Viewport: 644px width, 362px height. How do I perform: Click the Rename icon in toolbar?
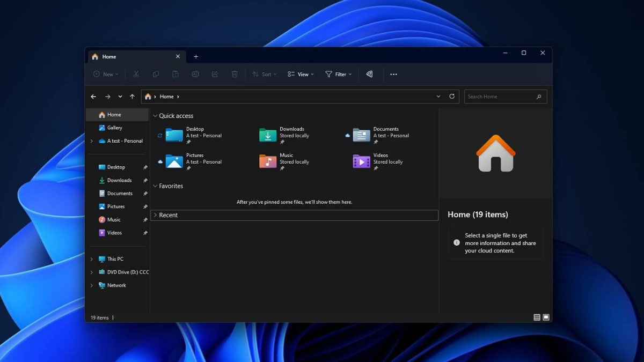point(195,75)
